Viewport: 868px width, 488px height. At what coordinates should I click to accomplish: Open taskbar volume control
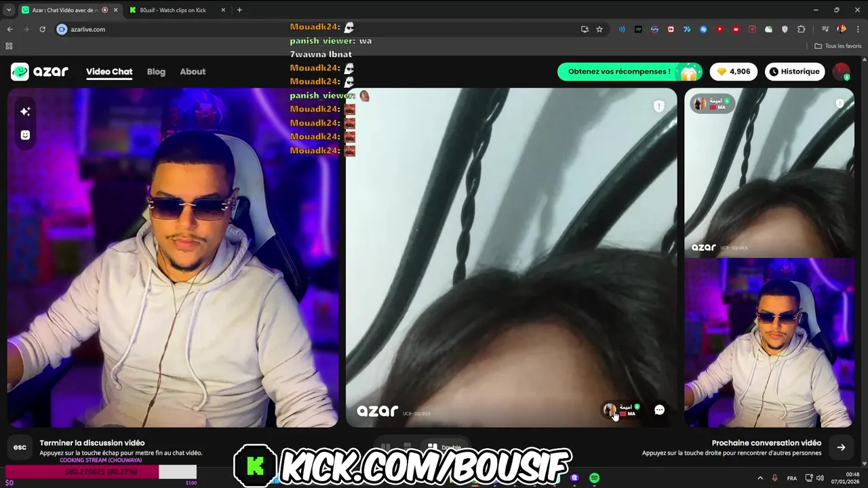tap(821, 478)
